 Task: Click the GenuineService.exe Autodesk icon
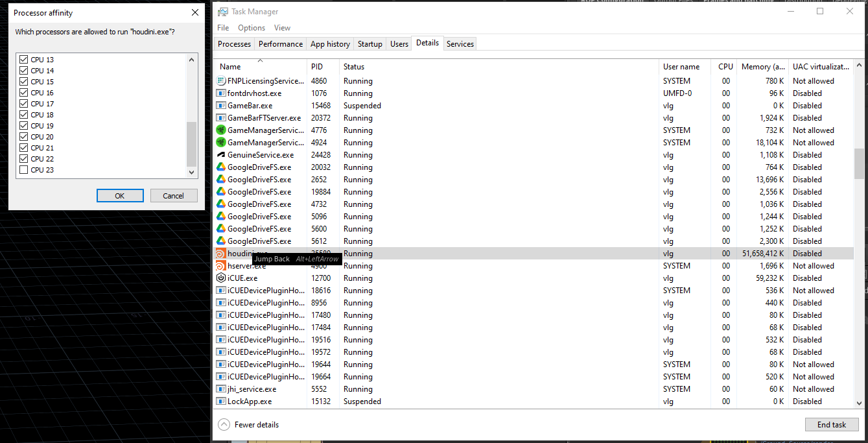pyautogui.click(x=220, y=155)
